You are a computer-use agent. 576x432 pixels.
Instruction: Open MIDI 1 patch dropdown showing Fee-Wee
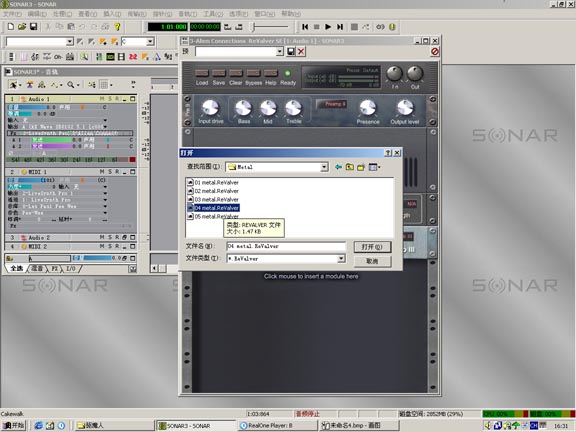105,213
